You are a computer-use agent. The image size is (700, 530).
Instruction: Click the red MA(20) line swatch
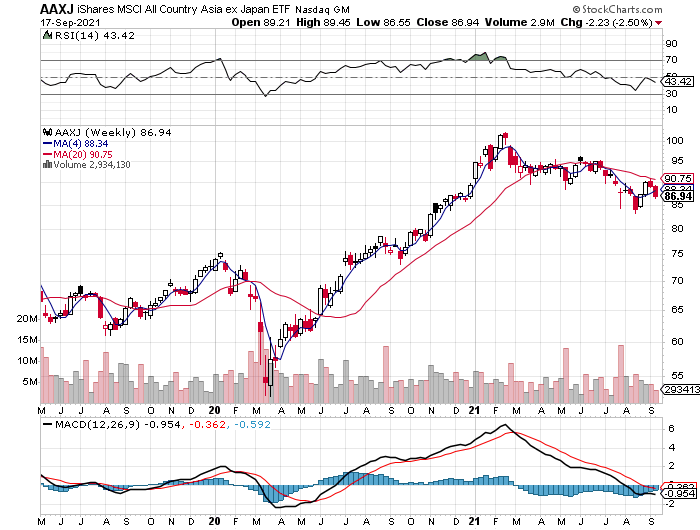[47, 154]
